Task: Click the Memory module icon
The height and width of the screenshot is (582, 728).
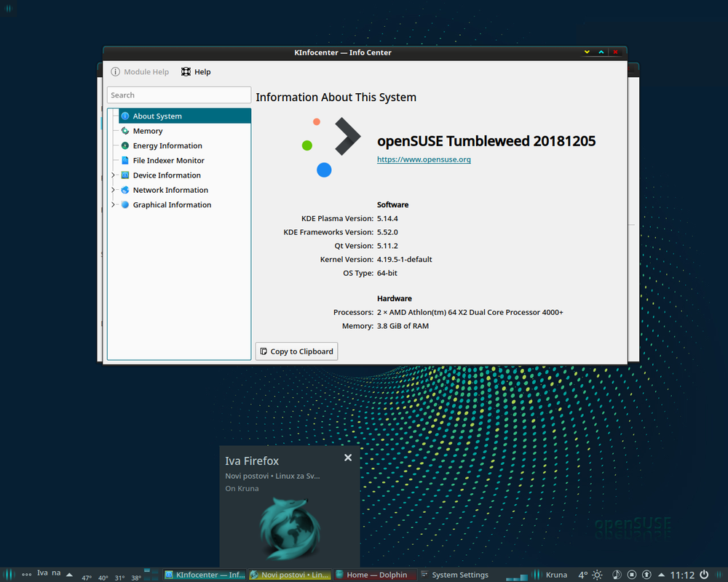Action: point(125,131)
